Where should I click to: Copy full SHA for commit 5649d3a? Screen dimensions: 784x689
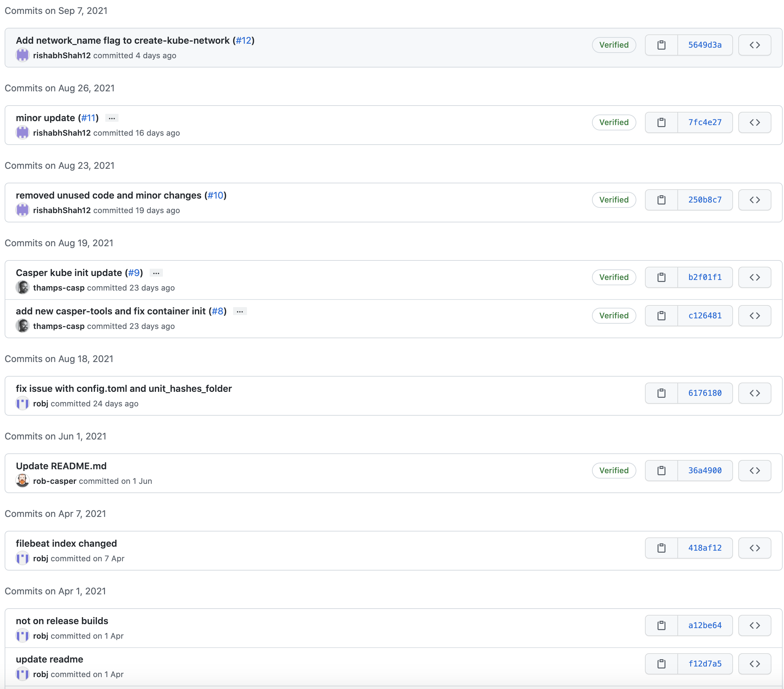(x=661, y=45)
